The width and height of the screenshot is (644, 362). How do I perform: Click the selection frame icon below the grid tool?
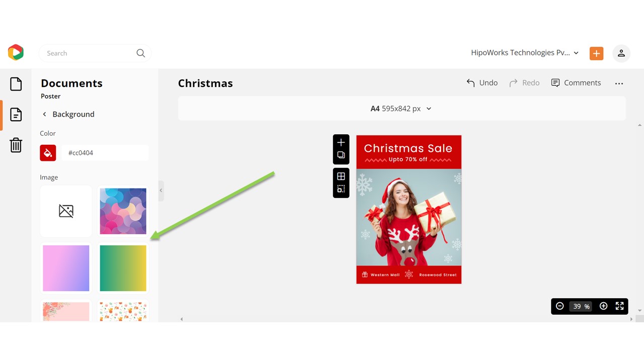(341, 190)
